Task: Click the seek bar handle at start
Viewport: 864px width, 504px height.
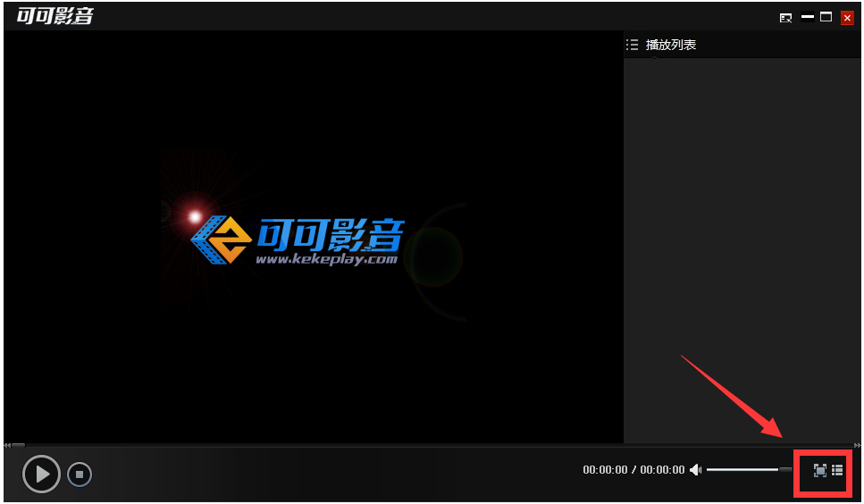Action: coord(18,445)
